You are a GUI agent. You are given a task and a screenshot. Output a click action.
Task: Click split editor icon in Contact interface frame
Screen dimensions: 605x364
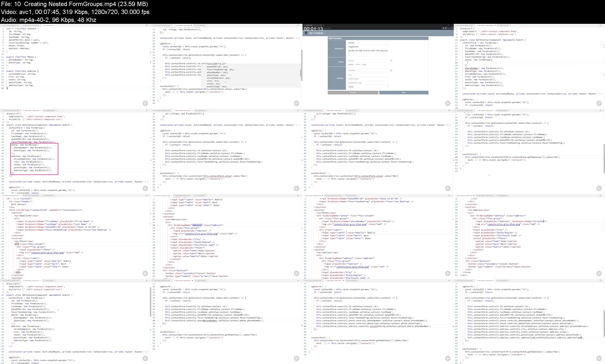coord(147,25)
